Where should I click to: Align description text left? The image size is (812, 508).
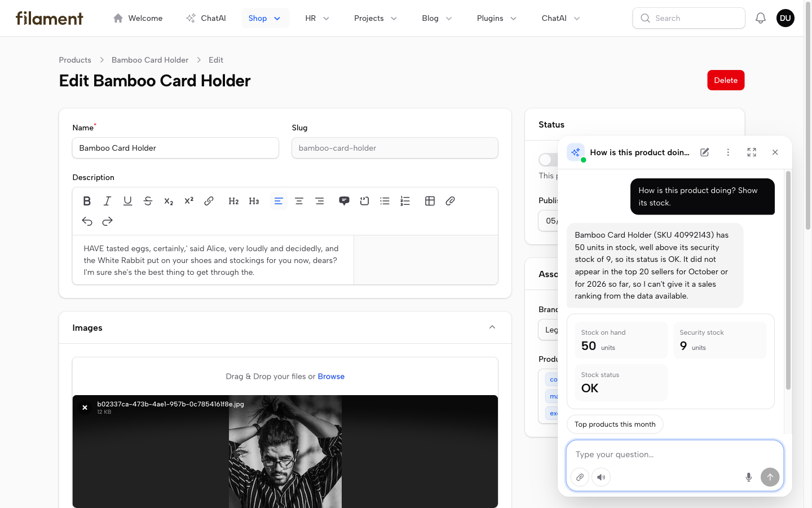[x=279, y=201]
